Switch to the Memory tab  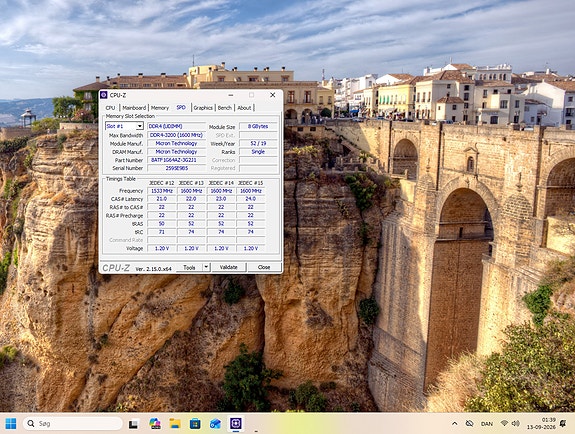pyautogui.click(x=160, y=108)
